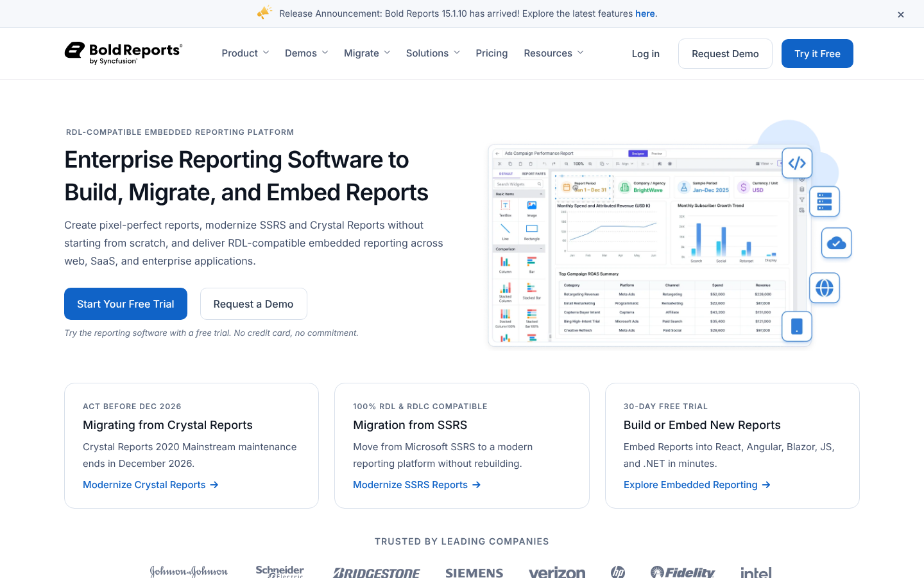Click the server stack icon on hero image
The image size is (924, 578).
pyautogui.click(x=825, y=202)
